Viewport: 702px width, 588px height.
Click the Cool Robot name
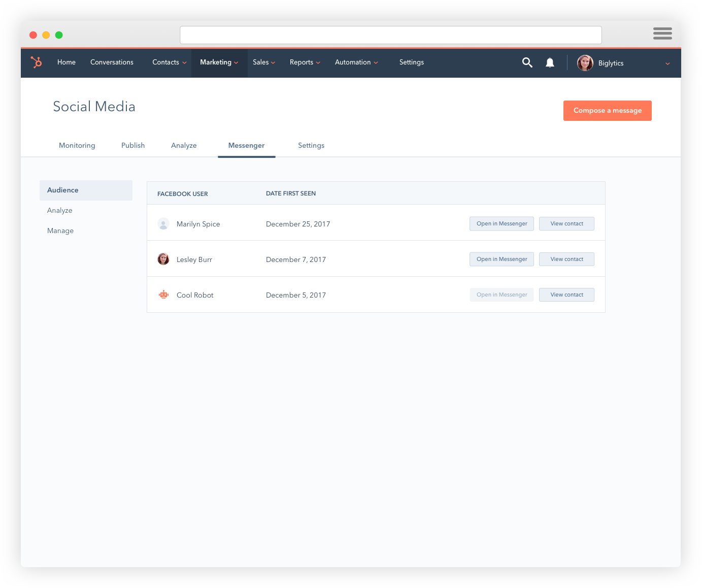tap(195, 295)
